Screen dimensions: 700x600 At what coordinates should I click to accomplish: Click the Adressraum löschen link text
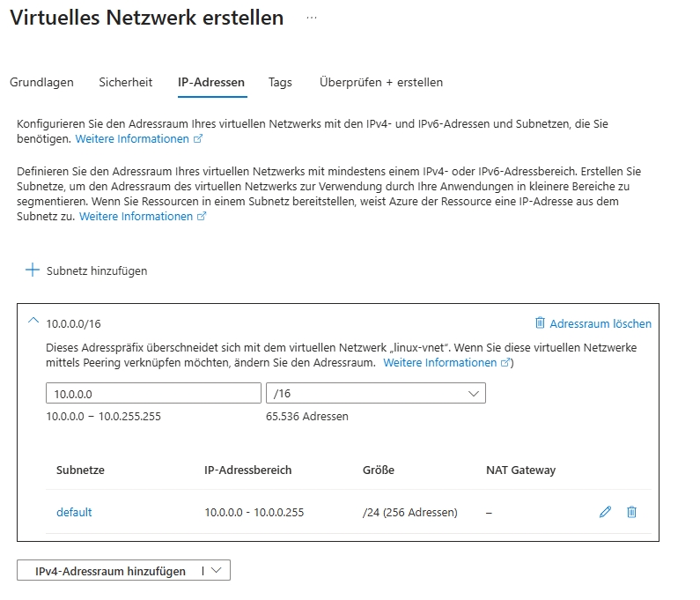click(601, 323)
